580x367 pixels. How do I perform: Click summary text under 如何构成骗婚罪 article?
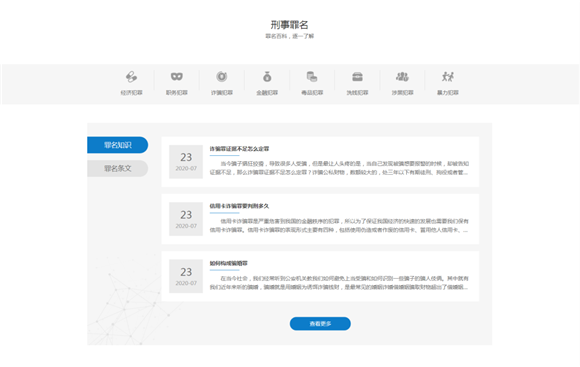click(339, 283)
